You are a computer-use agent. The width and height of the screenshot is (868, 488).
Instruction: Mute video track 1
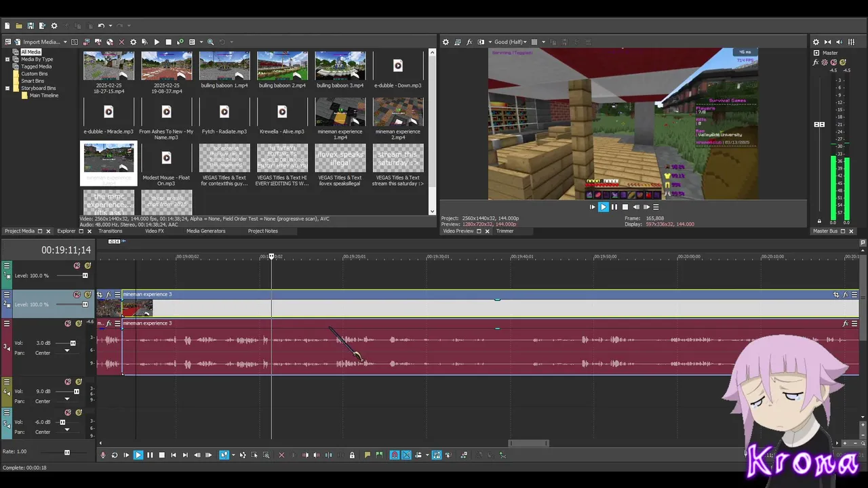(x=77, y=266)
